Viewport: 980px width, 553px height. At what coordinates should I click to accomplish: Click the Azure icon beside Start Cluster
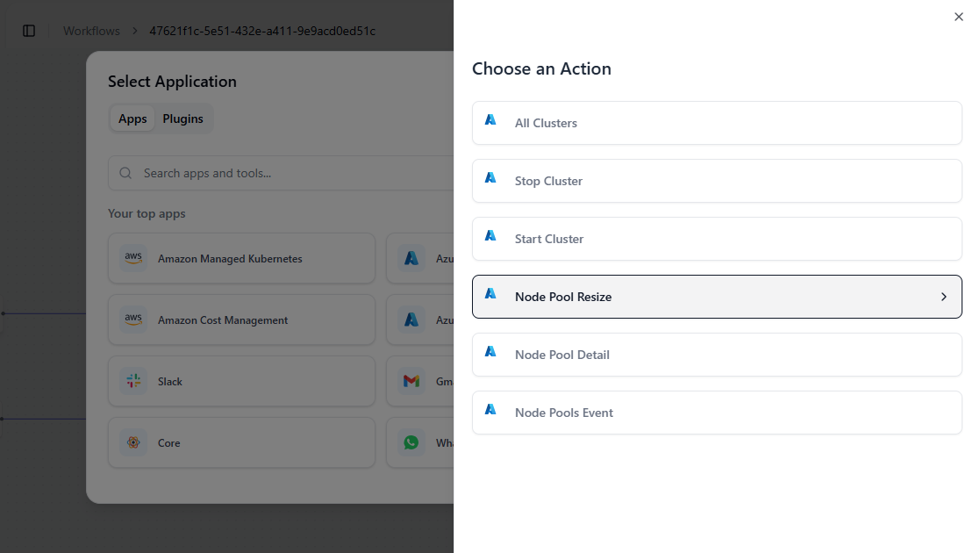(x=490, y=236)
